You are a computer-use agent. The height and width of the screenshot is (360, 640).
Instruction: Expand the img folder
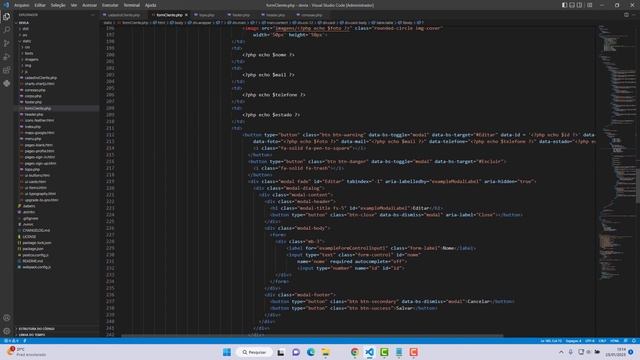27,65
